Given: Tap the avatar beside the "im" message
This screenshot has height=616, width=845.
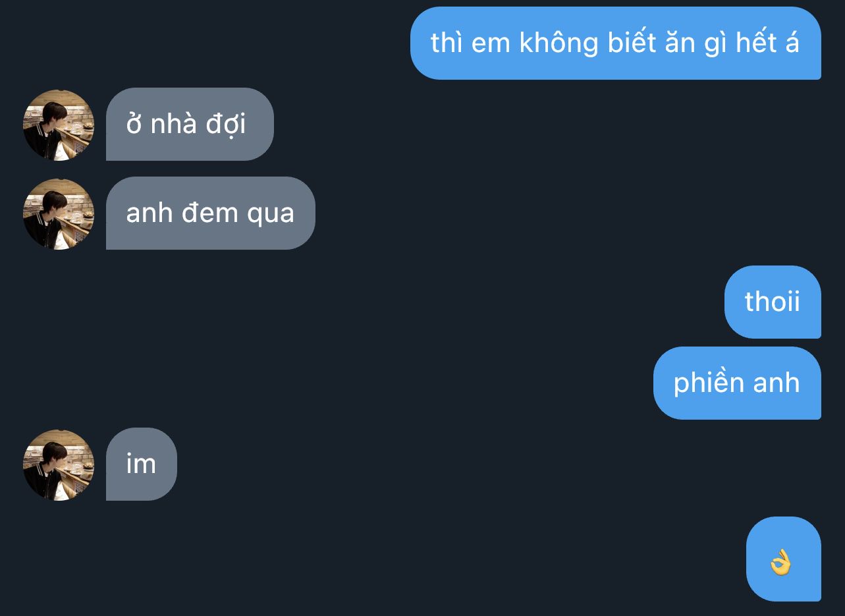Looking at the screenshot, I should pos(59,465).
